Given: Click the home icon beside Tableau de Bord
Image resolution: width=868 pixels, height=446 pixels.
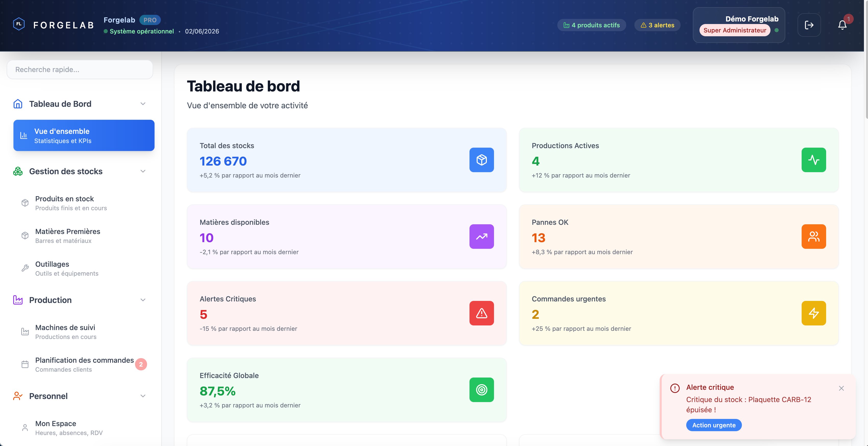Looking at the screenshot, I should (x=18, y=104).
